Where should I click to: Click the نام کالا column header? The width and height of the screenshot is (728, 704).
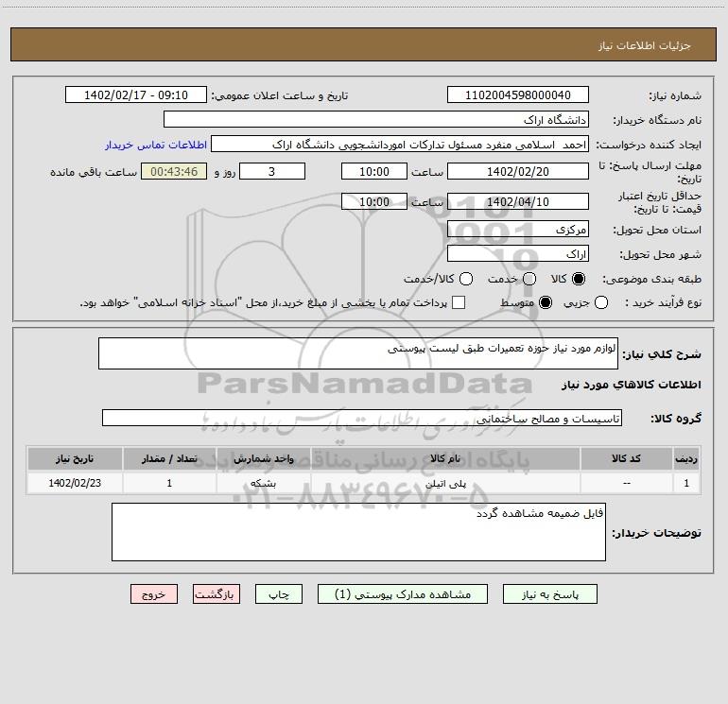point(445,459)
